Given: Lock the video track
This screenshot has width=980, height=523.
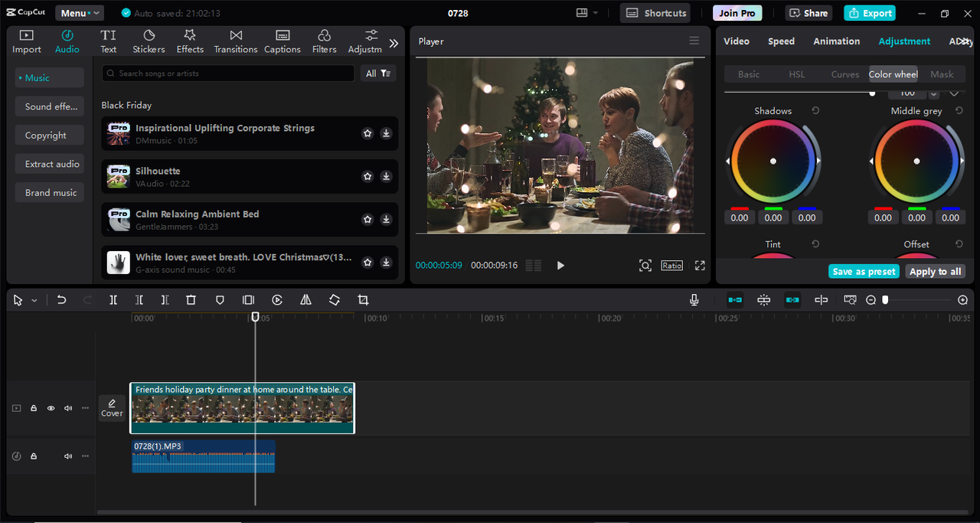Looking at the screenshot, I should coord(34,408).
